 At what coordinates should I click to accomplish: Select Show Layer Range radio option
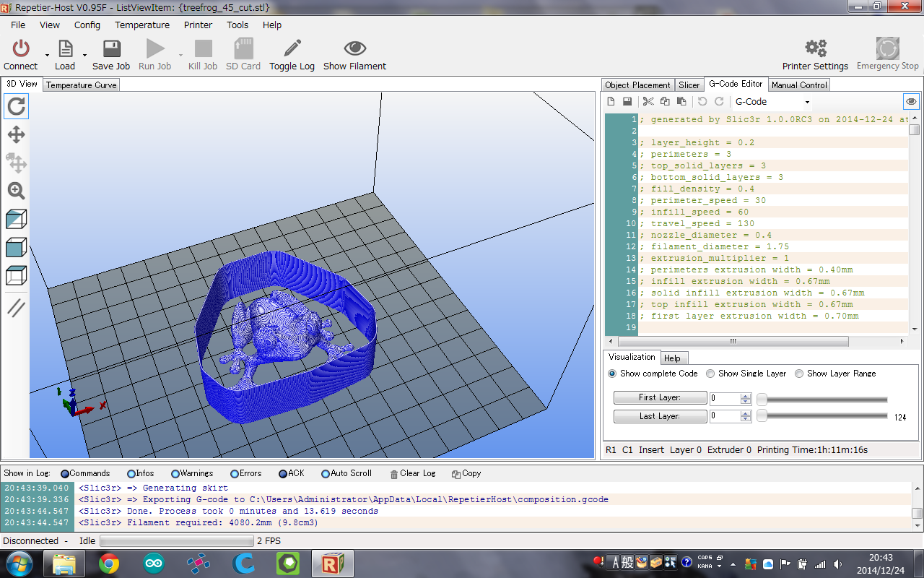[x=799, y=374]
